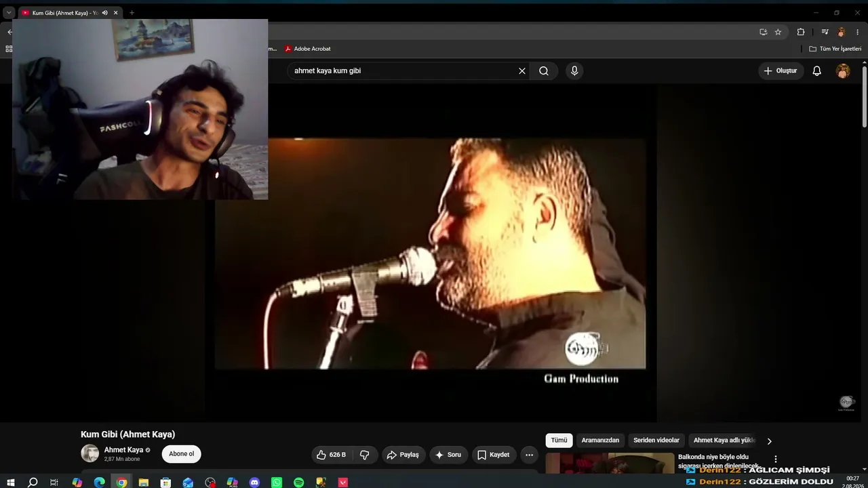Open Windows taskbar search

[33, 483]
